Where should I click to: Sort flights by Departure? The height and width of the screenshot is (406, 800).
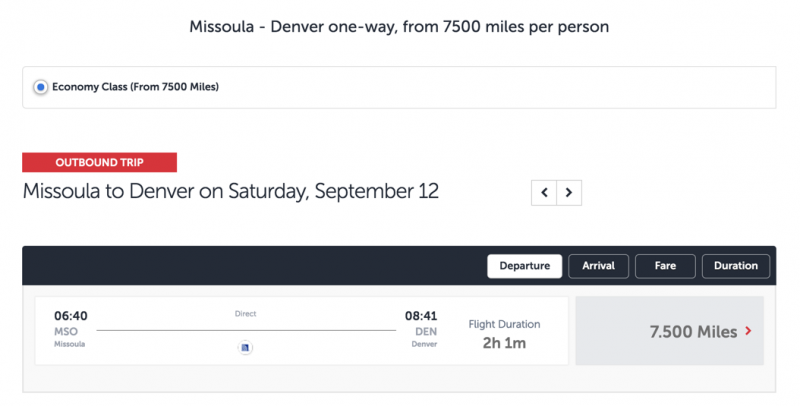point(524,266)
